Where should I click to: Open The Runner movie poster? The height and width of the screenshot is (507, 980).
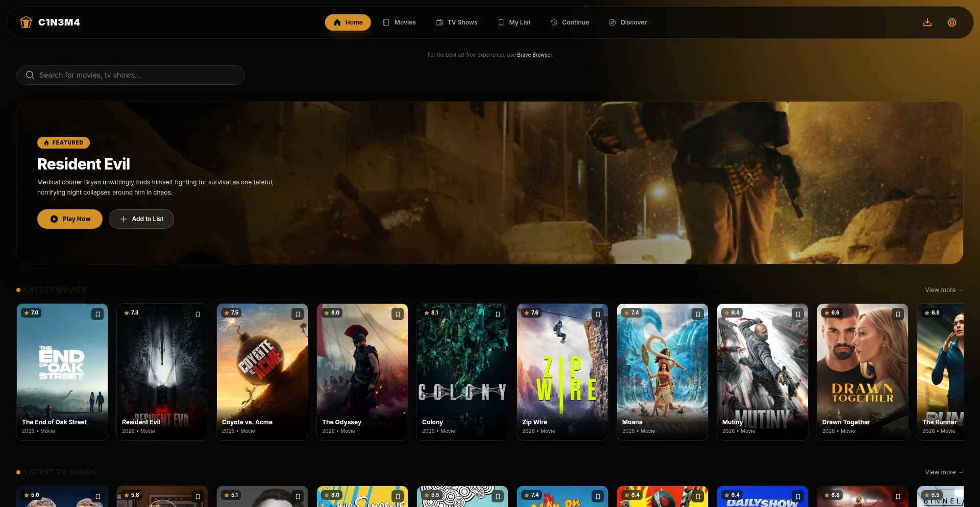point(940,372)
